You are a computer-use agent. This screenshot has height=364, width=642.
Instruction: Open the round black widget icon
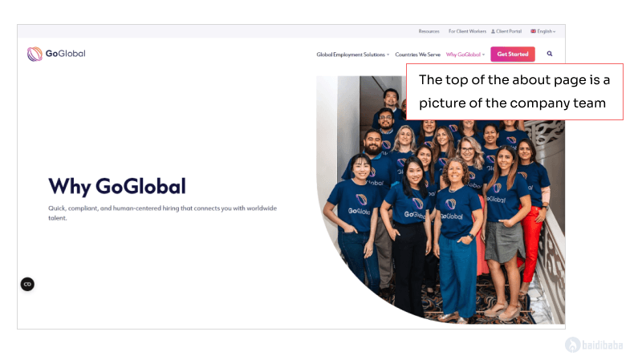coord(27,284)
